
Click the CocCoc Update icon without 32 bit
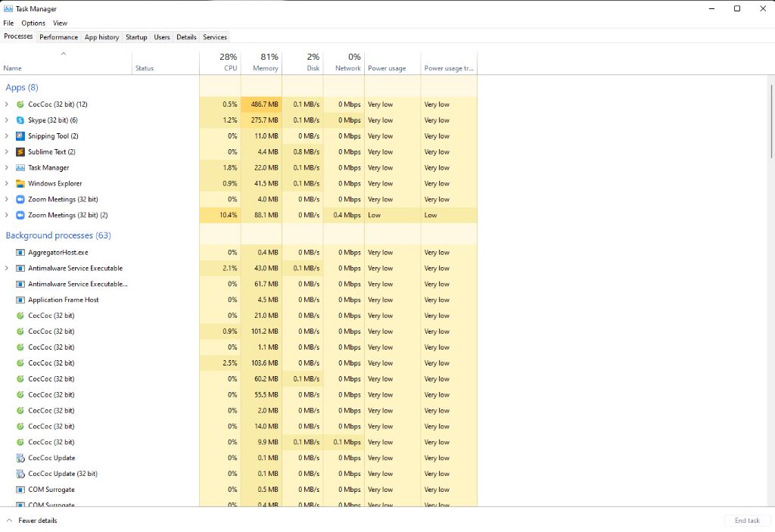[20, 458]
